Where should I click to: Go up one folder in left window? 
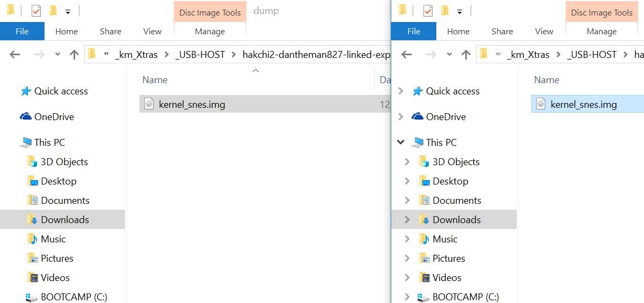74,54
